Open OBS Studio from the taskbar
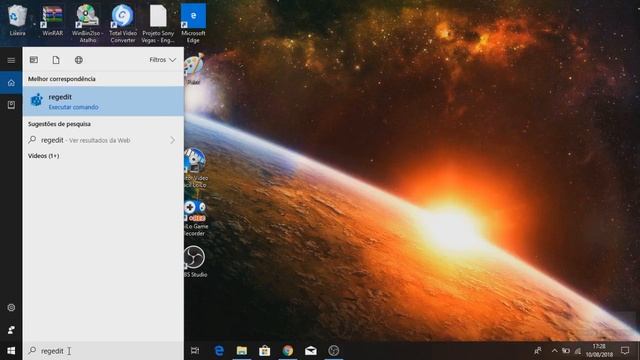 click(x=334, y=351)
